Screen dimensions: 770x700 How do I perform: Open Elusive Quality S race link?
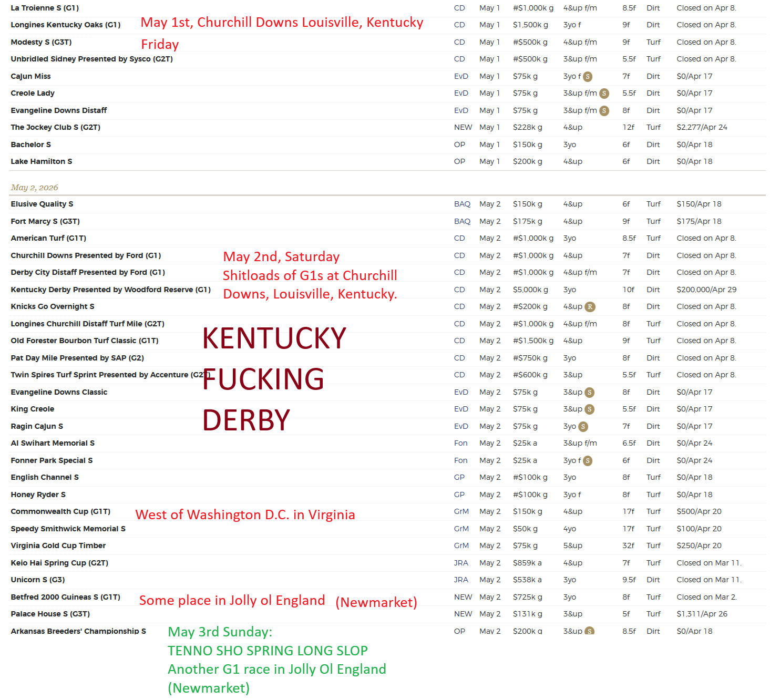(42, 204)
